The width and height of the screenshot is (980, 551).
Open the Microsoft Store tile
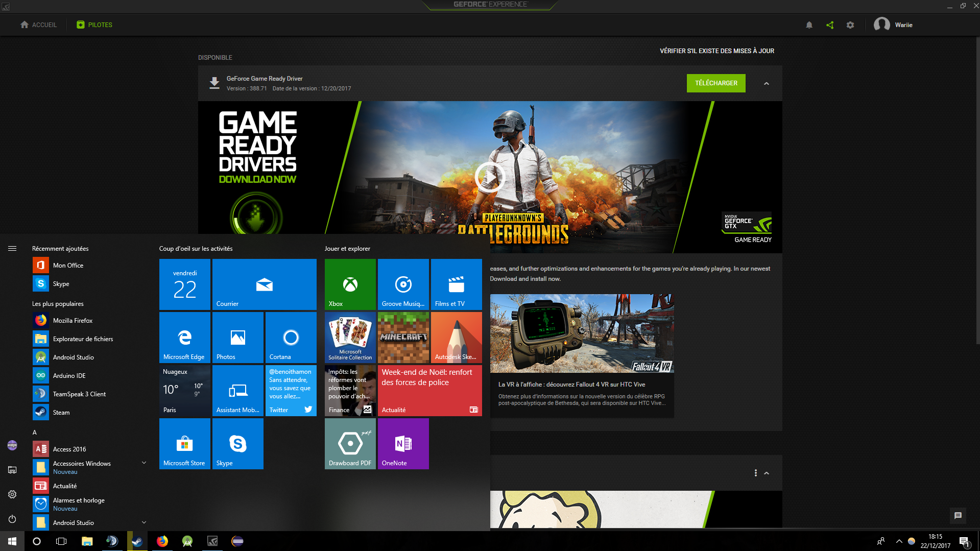tap(185, 444)
